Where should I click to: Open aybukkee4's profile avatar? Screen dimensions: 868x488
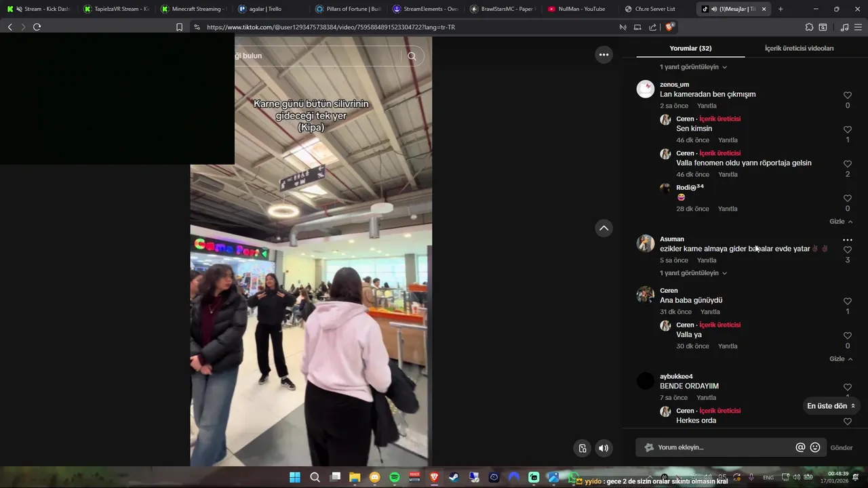[646, 381]
